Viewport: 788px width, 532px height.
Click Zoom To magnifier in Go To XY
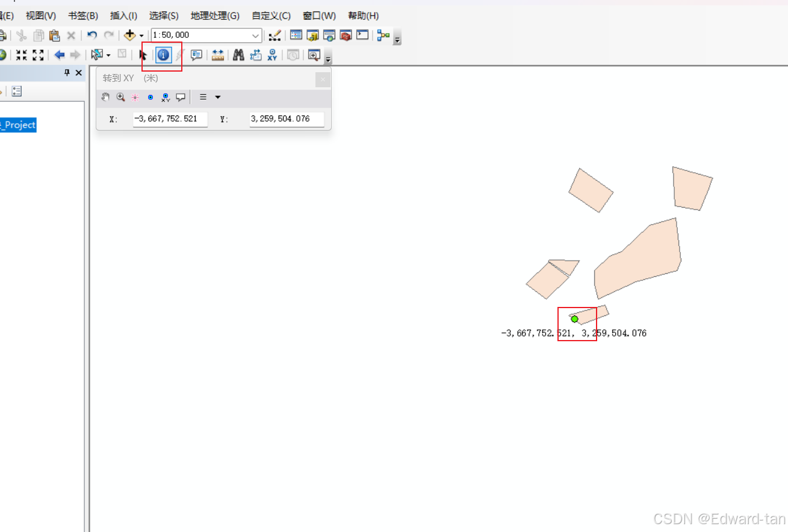[x=120, y=97]
